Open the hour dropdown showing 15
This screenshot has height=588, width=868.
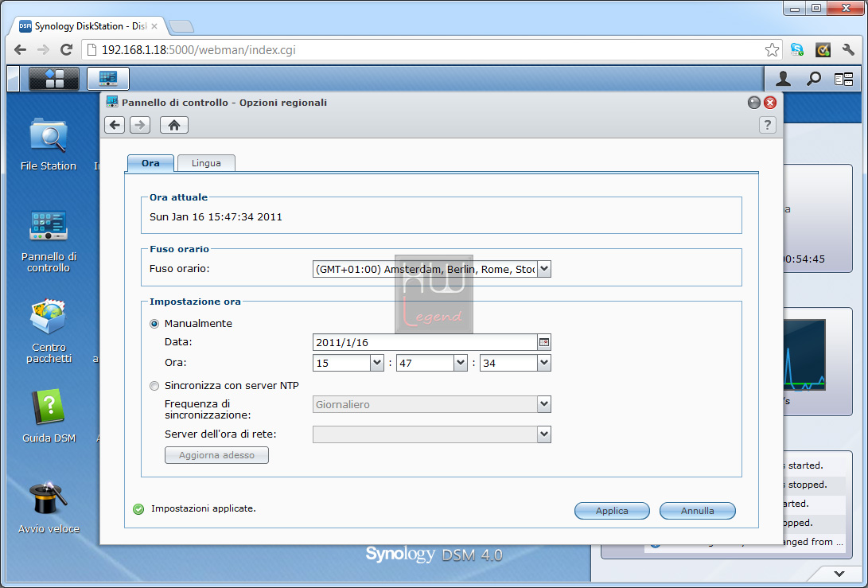point(377,363)
